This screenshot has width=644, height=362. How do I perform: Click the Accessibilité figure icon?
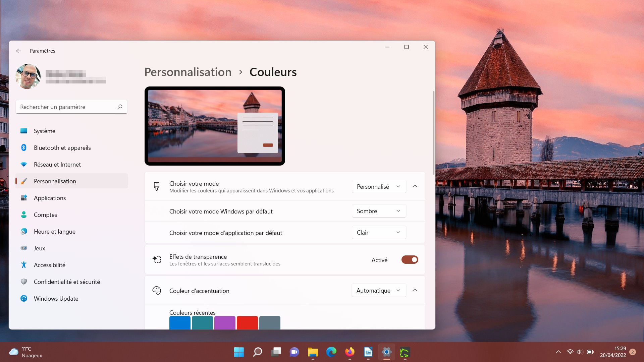tap(24, 265)
